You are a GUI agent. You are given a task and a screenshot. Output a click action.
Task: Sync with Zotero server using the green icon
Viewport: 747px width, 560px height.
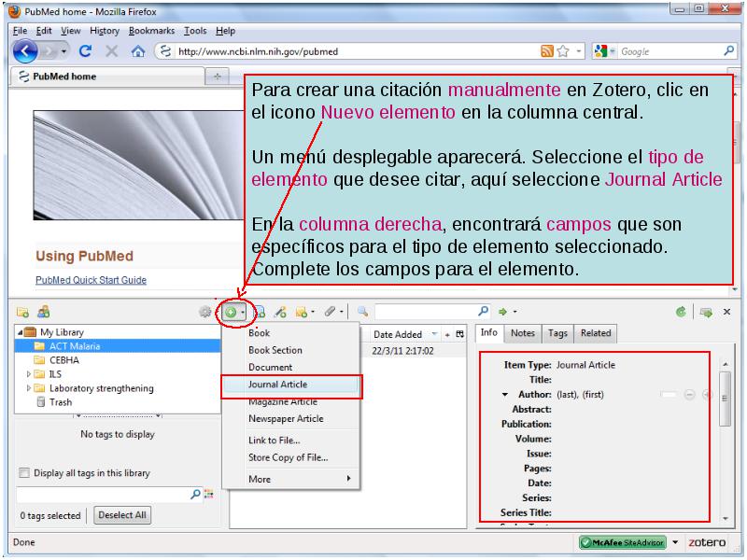tap(681, 312)
